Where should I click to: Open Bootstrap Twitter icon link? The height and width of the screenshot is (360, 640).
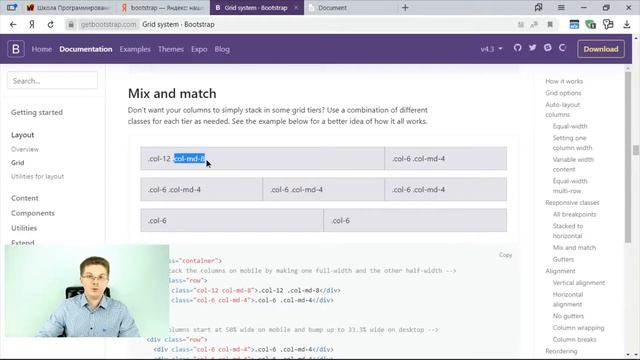533,48
